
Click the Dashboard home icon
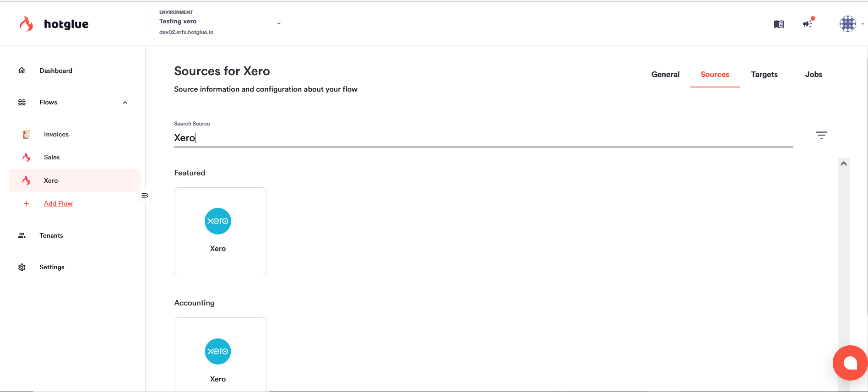tap(22, 71)
